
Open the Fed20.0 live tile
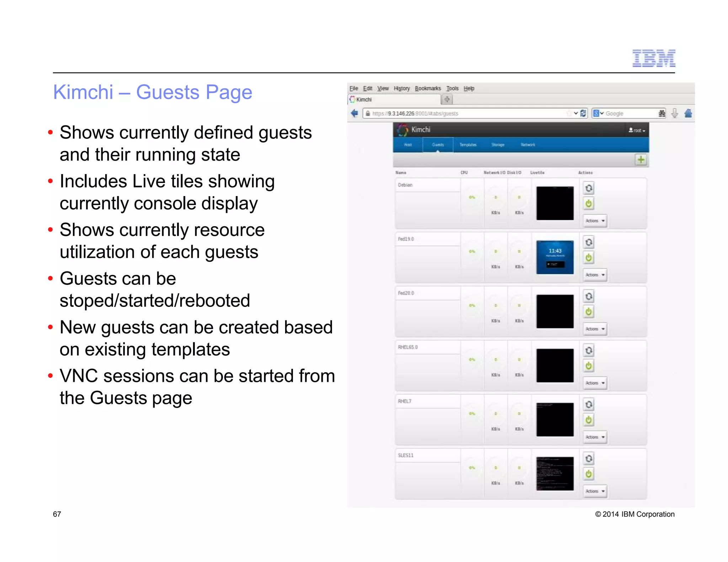[x=555, y=311]
